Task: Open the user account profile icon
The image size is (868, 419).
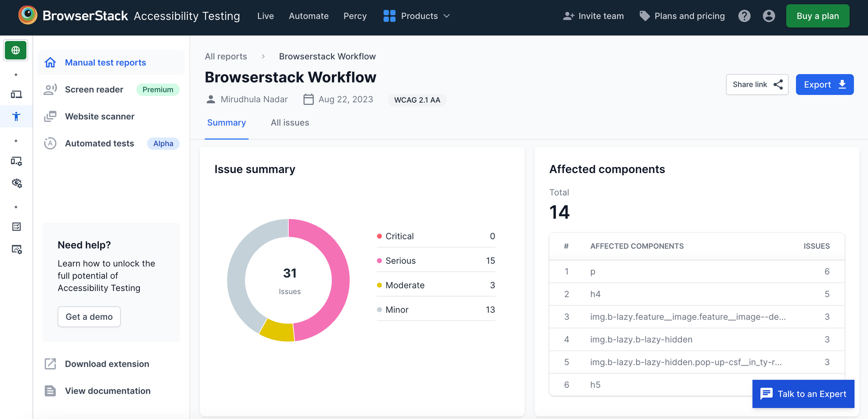Action: [769, 16]
